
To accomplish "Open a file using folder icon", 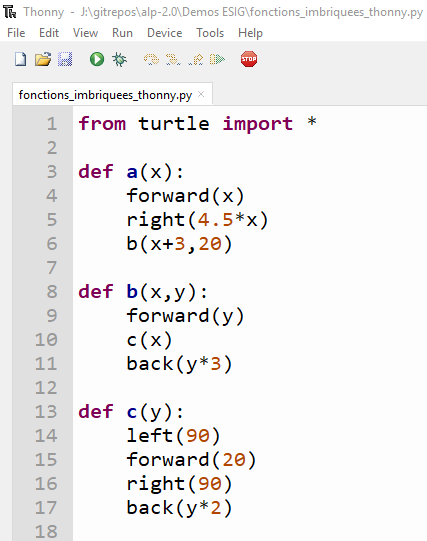I will (43, 59).
